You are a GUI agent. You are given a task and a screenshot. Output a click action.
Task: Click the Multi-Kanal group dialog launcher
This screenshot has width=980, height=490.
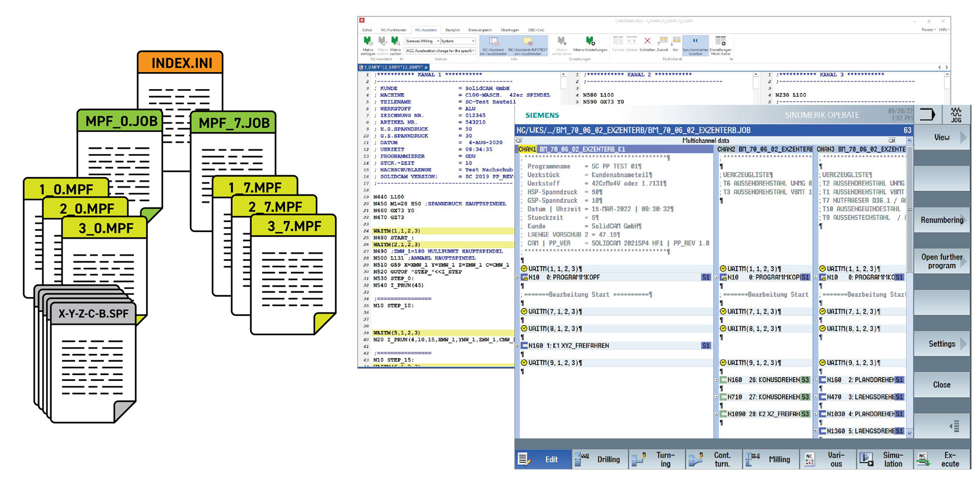731,59
